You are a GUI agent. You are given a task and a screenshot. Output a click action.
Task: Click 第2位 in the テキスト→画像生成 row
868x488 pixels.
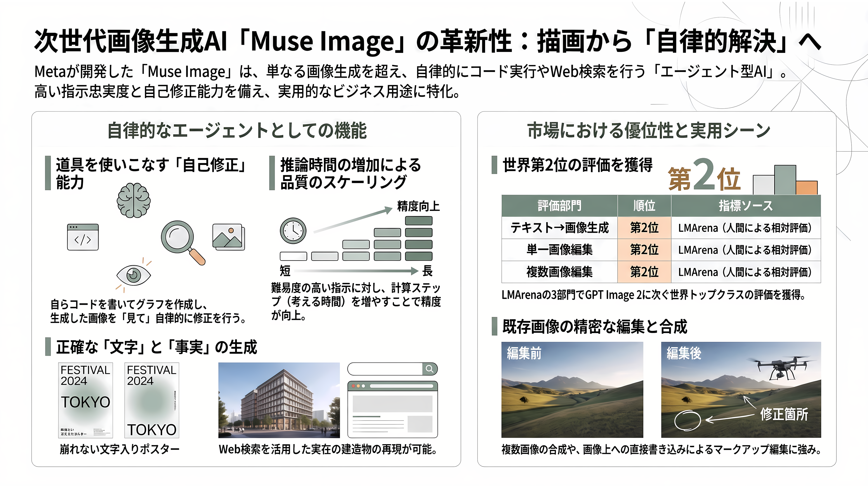(x=644, y=228)
